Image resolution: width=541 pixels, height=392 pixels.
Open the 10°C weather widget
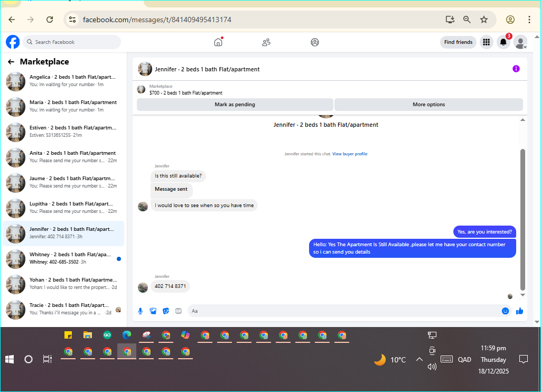point(389,360)
